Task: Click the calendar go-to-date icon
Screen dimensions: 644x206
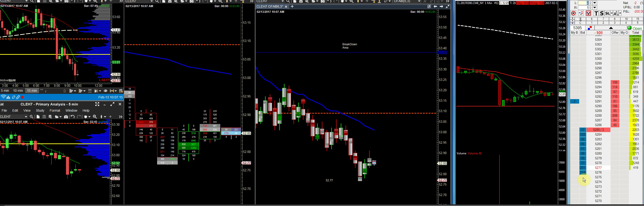Action: (121, 91)
